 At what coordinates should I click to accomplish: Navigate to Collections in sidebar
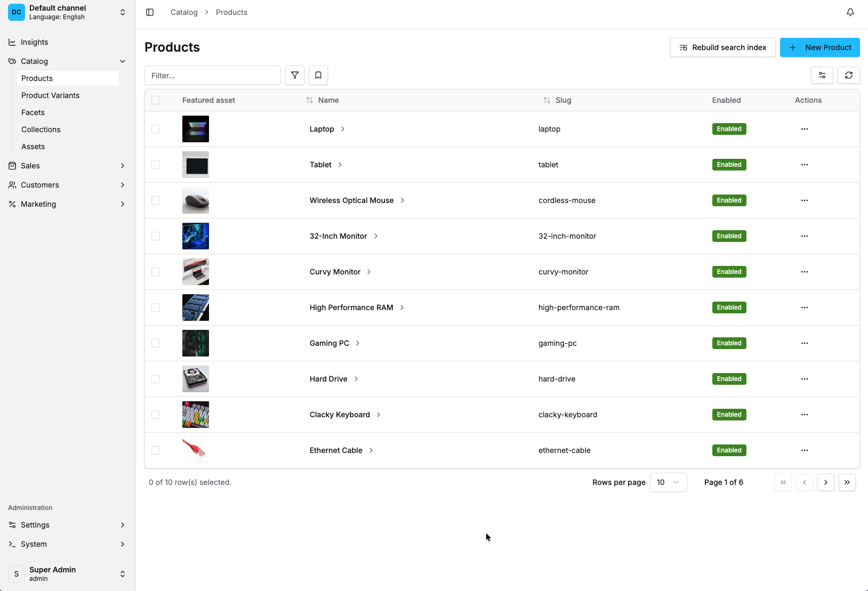coord(41,129)
